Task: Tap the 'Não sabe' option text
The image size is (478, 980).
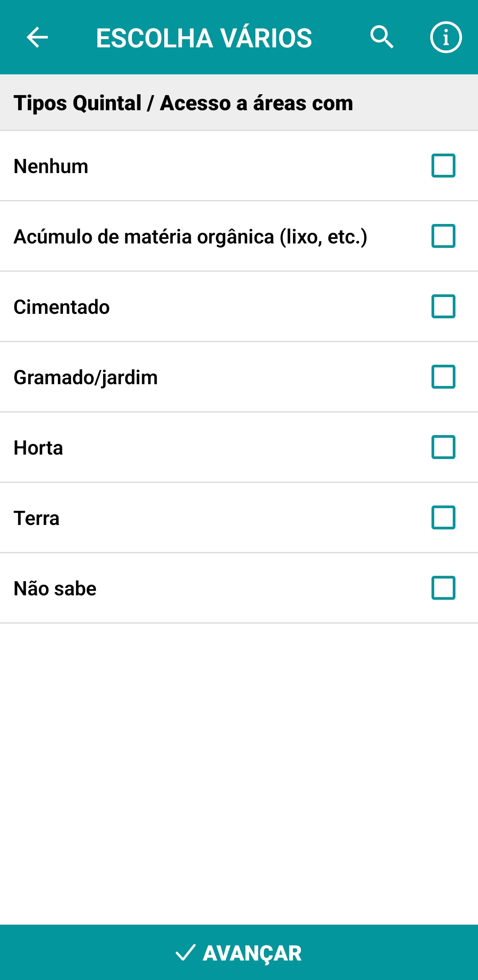Action: (55, 589)
